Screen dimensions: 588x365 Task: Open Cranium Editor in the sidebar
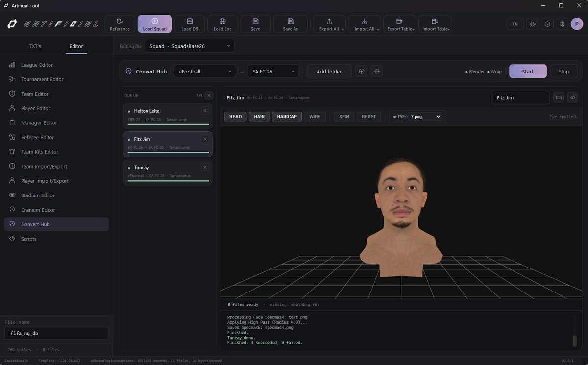tap(56, 210)
